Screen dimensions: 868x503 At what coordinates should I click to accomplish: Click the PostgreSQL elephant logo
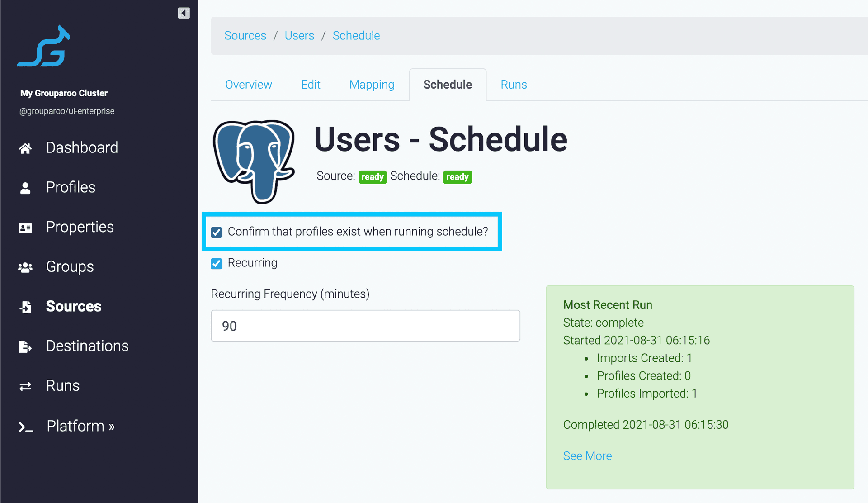(254, 161)
